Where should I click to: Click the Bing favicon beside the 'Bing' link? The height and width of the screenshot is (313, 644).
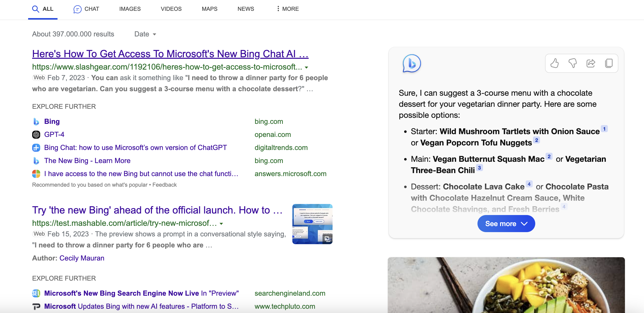pos(36,122)
